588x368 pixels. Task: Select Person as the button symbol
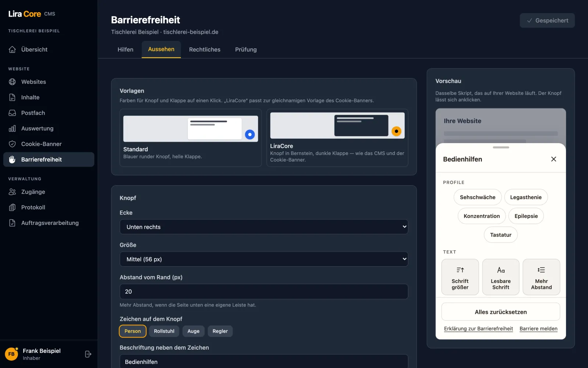[133, 331]
